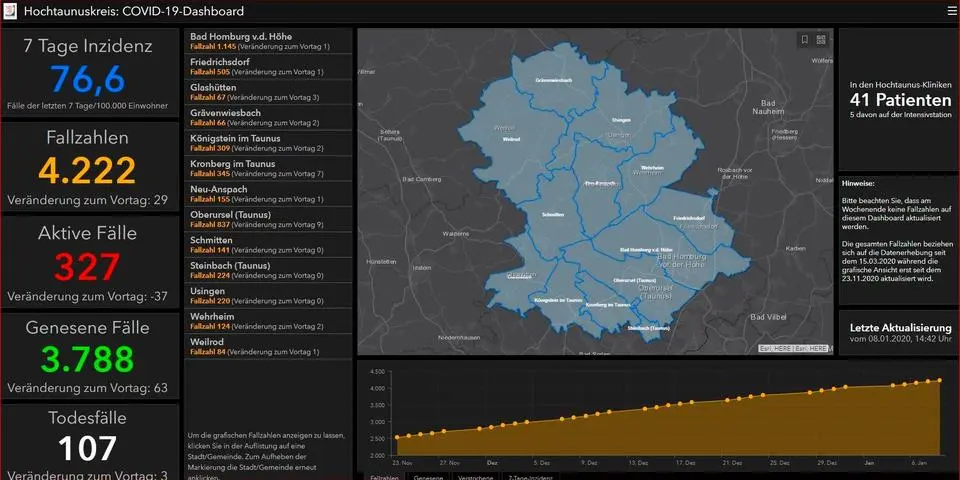This screenshot has height=480, width=960.
Task: Open the hamburger menu in the header
Action: coord(951,11)
